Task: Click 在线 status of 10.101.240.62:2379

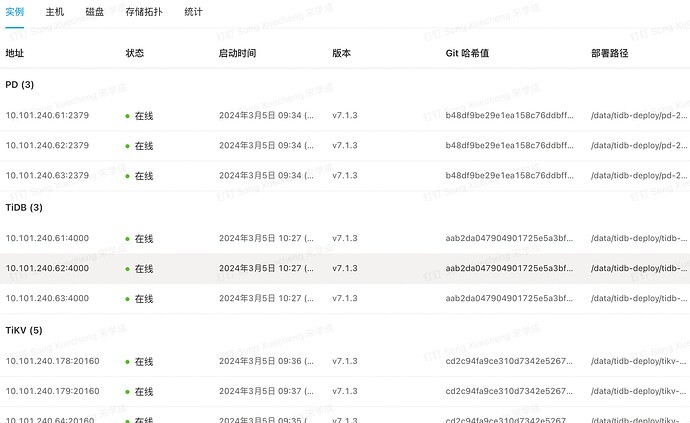Action: tap(139, 146)
